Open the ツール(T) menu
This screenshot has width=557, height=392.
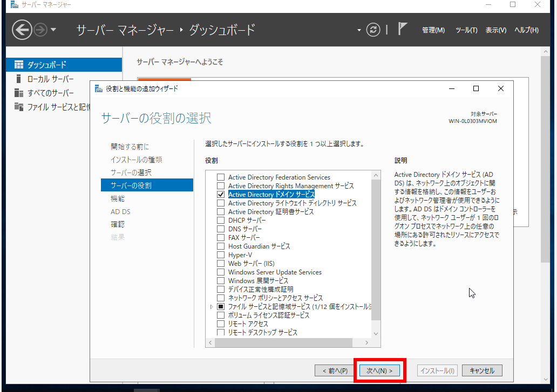pos(466,30)
